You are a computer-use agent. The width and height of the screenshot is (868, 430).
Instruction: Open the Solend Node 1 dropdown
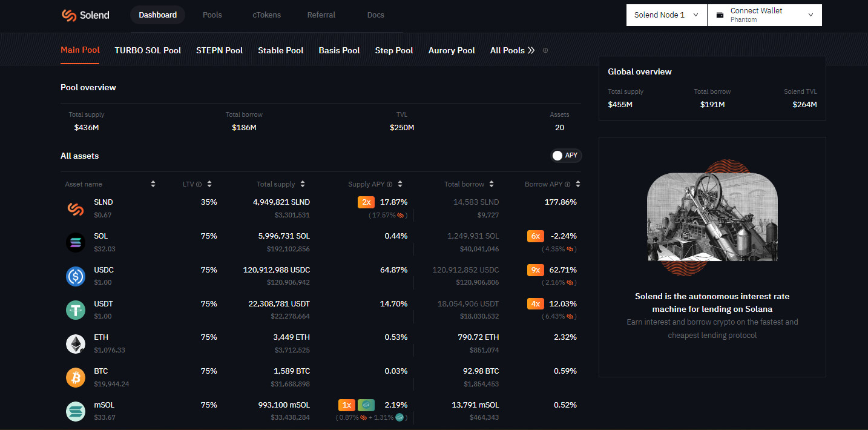(x=666, y=15)
